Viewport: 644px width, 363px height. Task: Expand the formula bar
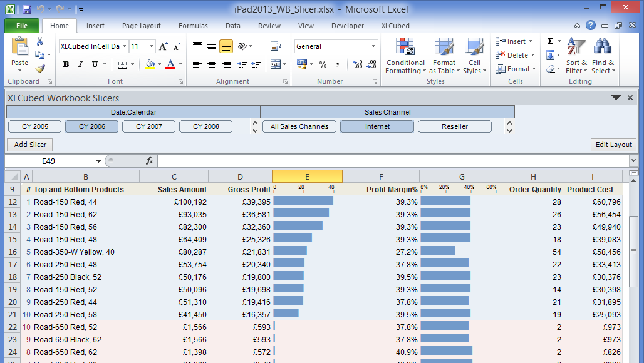pos(633,161)
